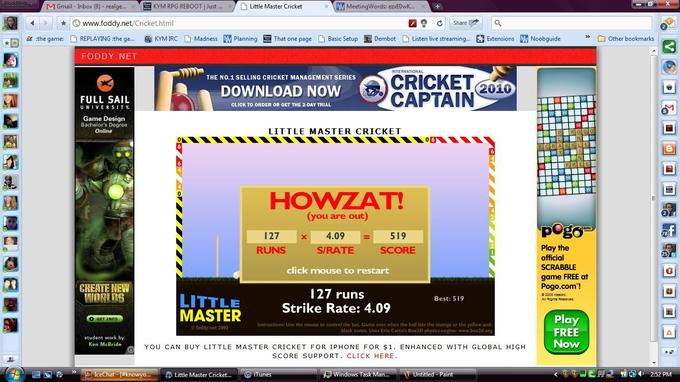Click the scroll-up arrow of page scrollbar
The height and width of the screenshot is (382, 680).
point(654,51)
